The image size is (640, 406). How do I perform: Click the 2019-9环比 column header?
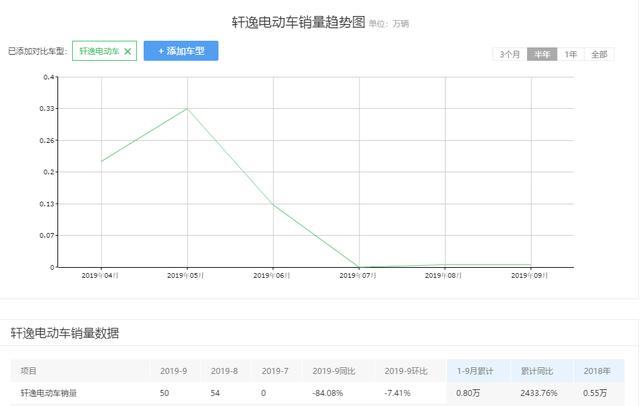(x=406, y=371)
